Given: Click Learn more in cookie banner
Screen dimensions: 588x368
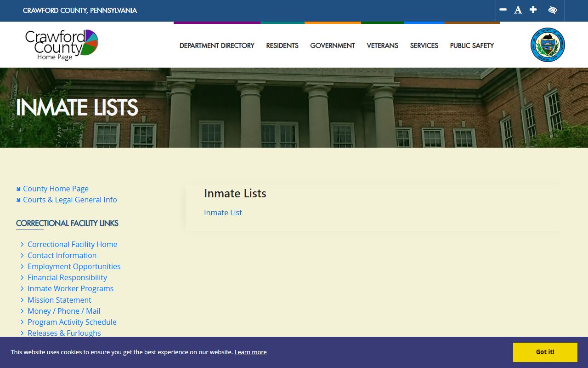Looking at the screenshot, I should (x=250, y=352).
